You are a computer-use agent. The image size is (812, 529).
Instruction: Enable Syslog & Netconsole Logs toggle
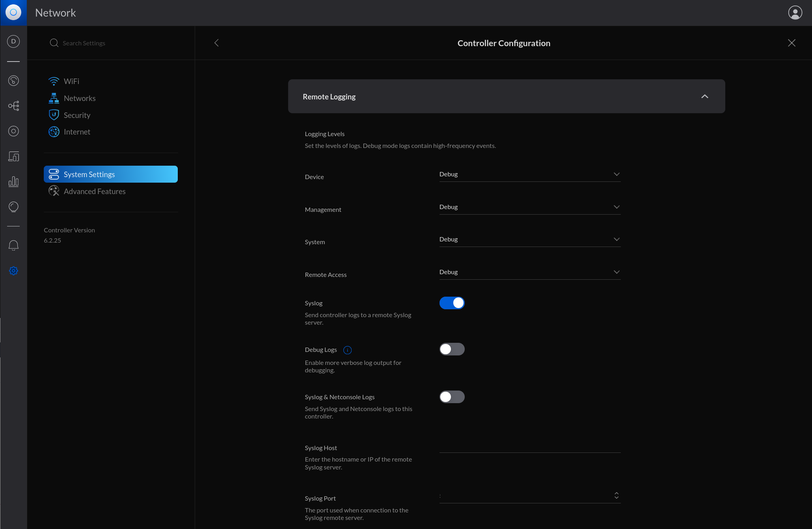click(452, 397)
